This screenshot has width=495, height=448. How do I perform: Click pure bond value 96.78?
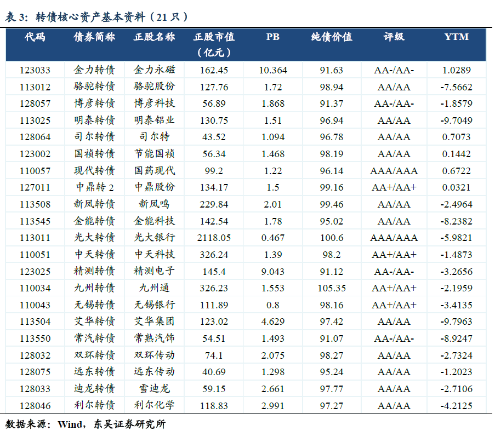(332, 137)
